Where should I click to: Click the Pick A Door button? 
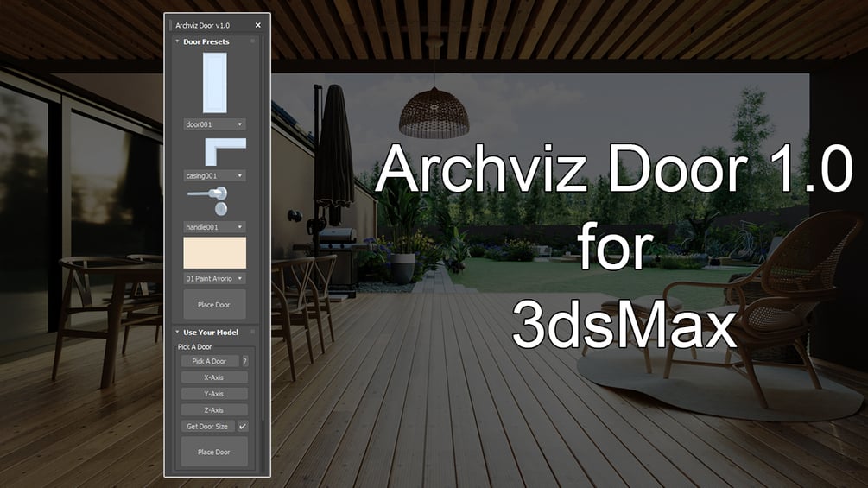(209, 361)
